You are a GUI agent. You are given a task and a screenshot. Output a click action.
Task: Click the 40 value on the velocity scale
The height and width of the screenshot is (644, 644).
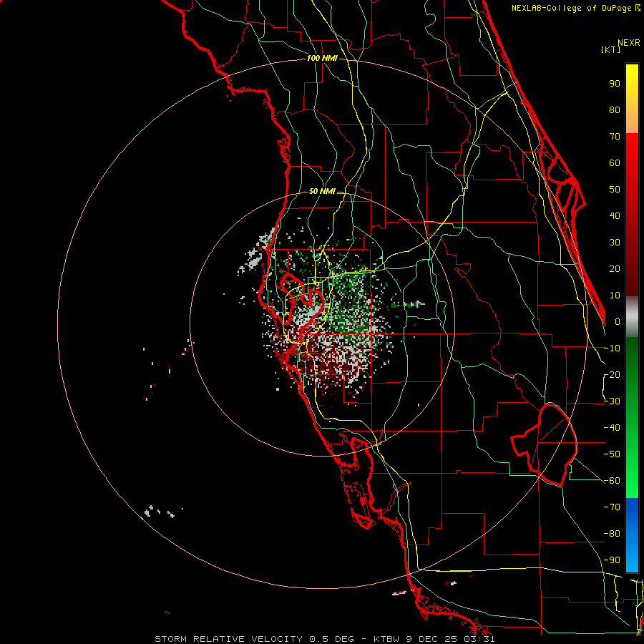(615, 215)
